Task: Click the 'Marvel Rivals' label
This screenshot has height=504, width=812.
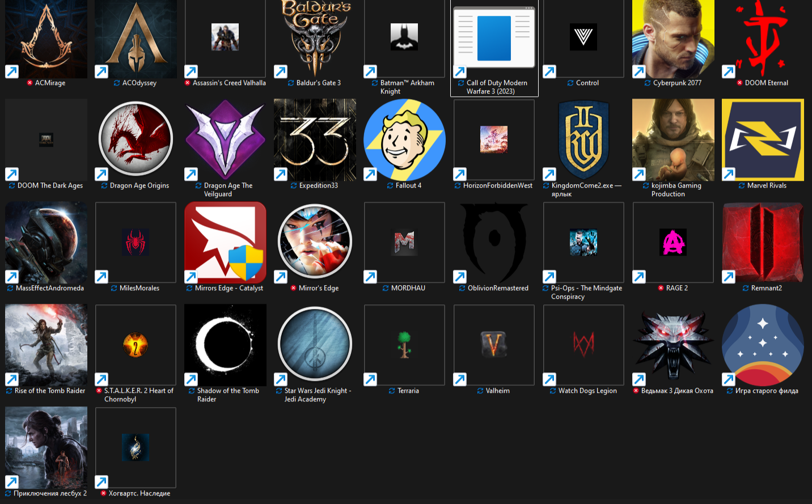Action: tap(767, 185)
